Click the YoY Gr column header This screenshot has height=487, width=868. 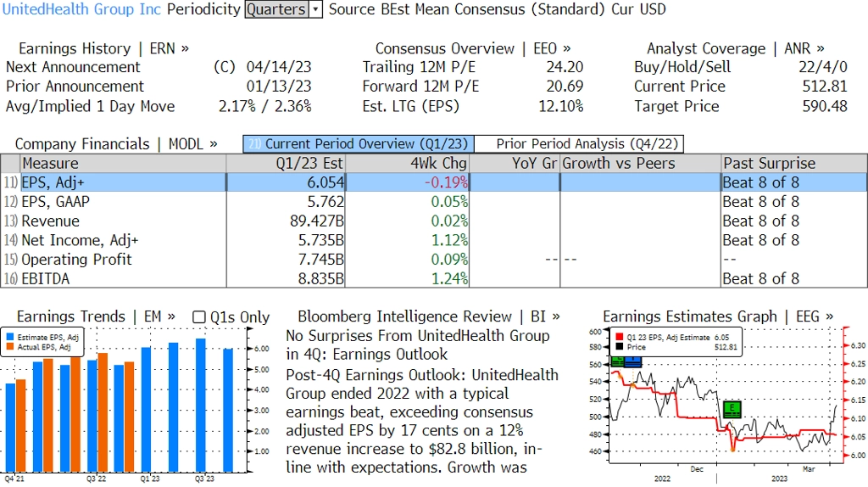pos(515,164)
